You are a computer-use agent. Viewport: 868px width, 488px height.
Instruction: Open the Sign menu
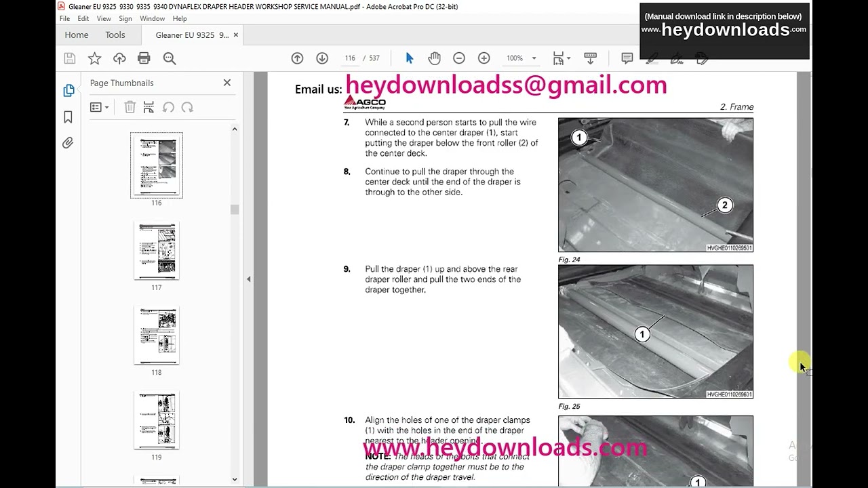pyautogui.click(x=125, y=19)
